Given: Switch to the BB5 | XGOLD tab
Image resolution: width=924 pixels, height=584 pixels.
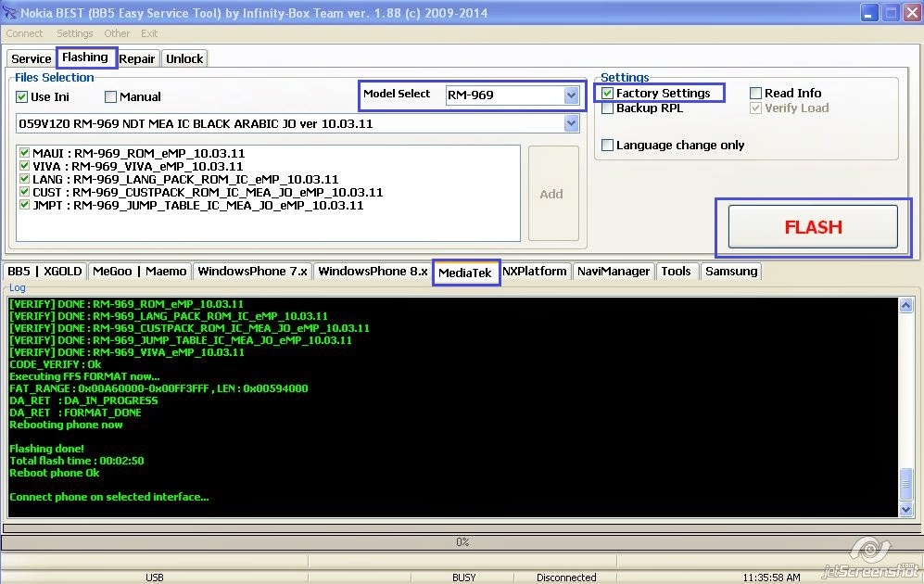Looking at the screenshot, I should [x=44, y=271].
